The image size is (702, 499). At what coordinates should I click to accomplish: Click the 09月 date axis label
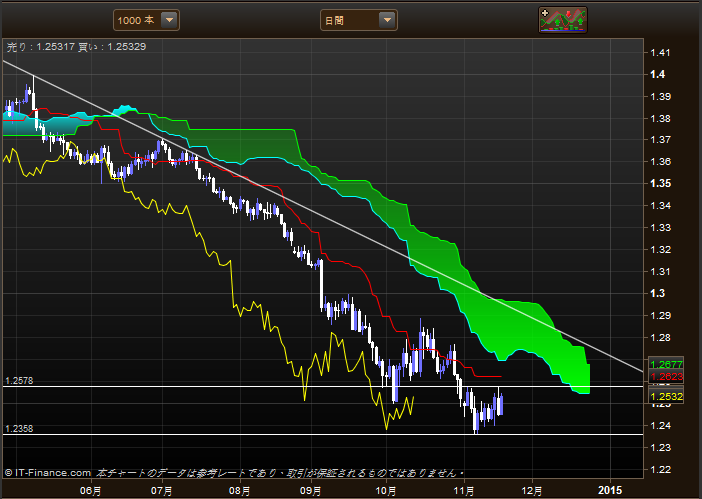310,491
